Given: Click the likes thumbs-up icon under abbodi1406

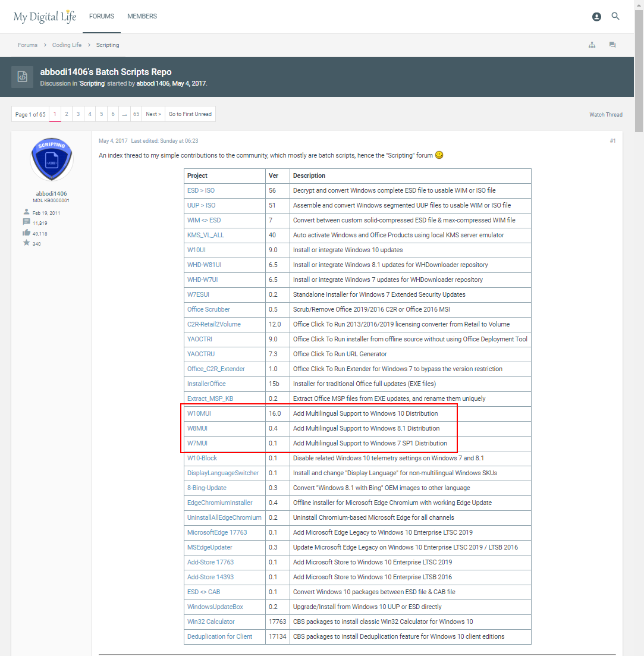Looking at the screenshot, I should click(x=26, y=233).
